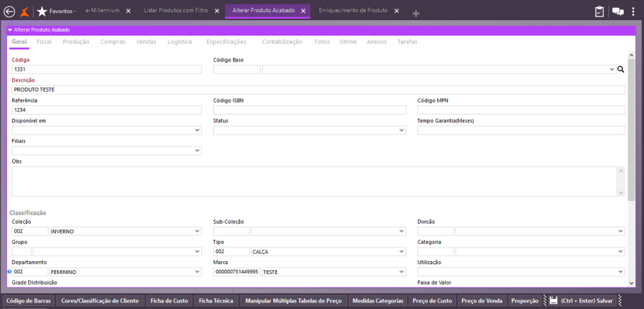The width and height of the screenshot is (644, 309).
Task: Switch to Listar Produtos com Filtro tab
Action: click(x=176, y=11)
